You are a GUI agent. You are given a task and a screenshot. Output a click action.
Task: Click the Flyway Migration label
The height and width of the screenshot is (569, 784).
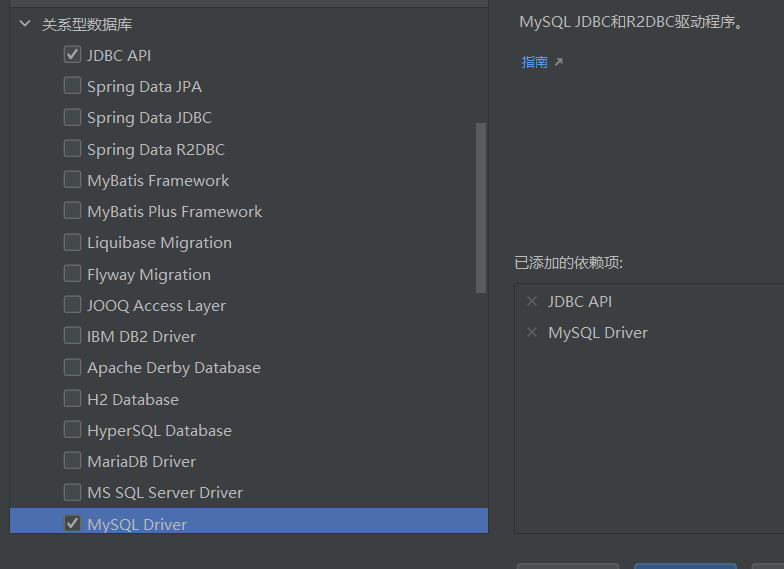click(149, 274)
